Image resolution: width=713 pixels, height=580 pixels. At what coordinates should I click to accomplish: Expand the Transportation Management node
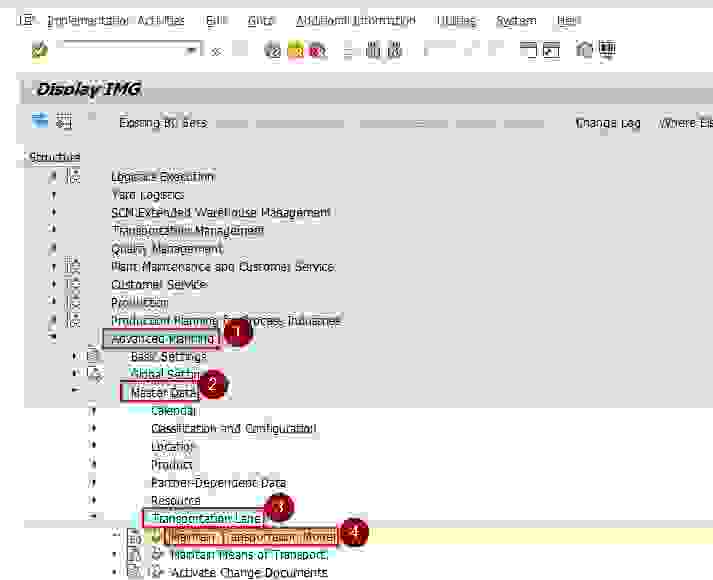click(x=54, y=229)
